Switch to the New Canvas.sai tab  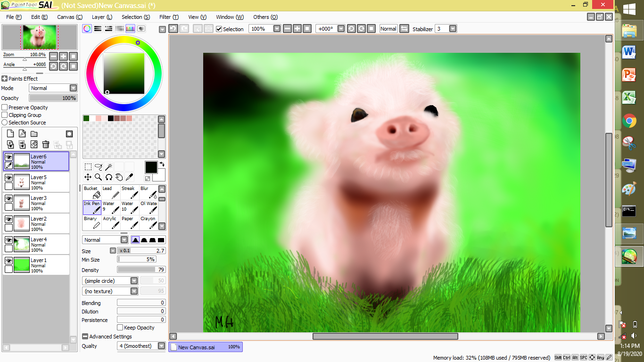pyautogui.click(x=206, y=347)
